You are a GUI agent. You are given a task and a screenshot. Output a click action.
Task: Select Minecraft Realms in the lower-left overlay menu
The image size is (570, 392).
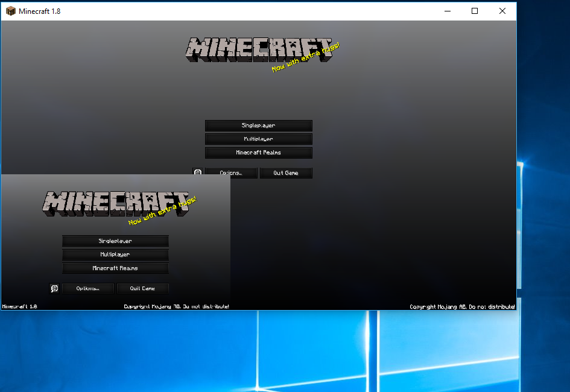pos(115,268)
